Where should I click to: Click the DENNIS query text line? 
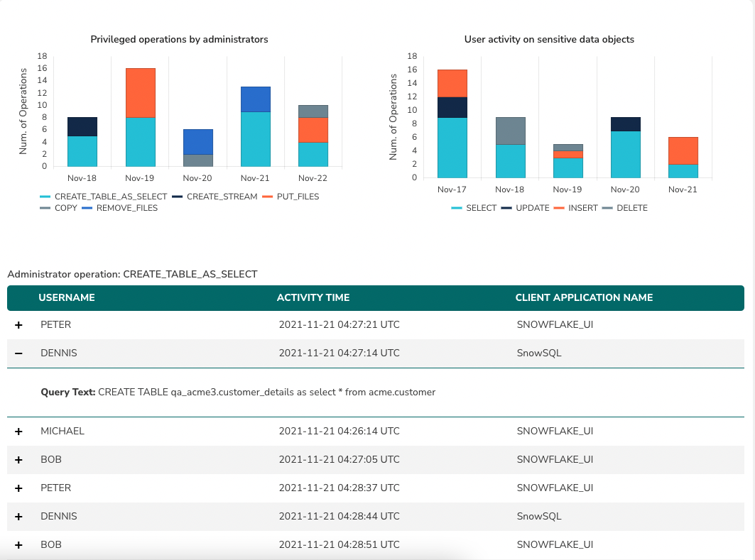click(238, 392)
